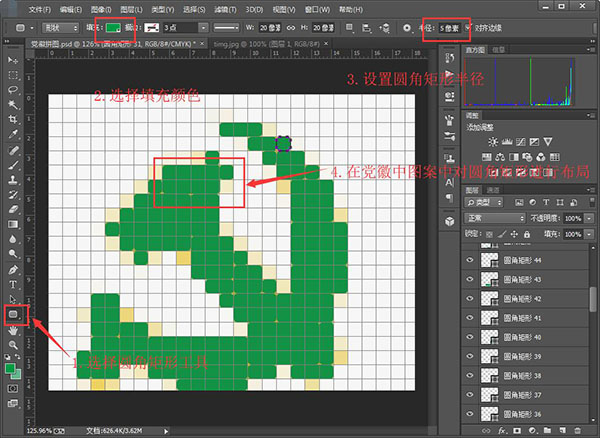
Task: Add a Brightness/Contrast adjustment
Action: pos(493,142)
